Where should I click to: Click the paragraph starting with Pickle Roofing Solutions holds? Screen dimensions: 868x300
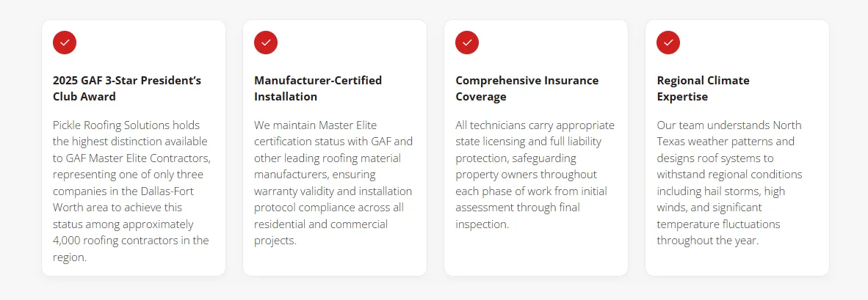131,191
